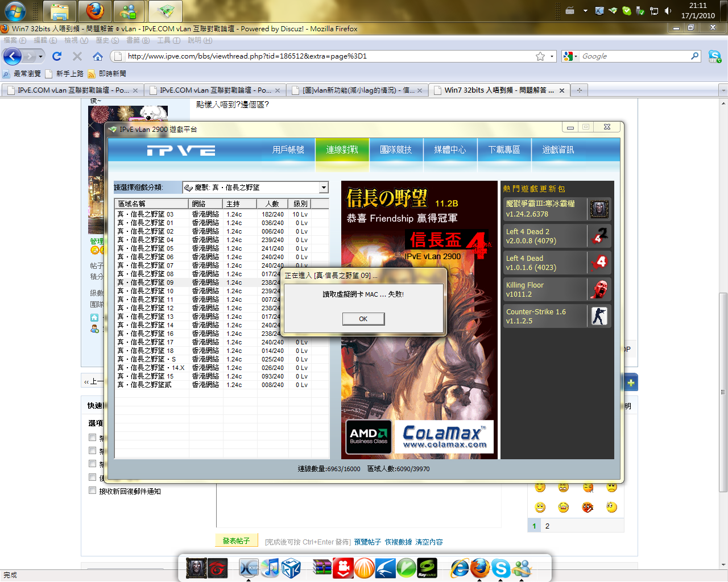Viewport: 728px width, 582px height.
Task: Open the 即時新聞 bookmark feed
Action: pyautogui.click(x=107, y=74)
